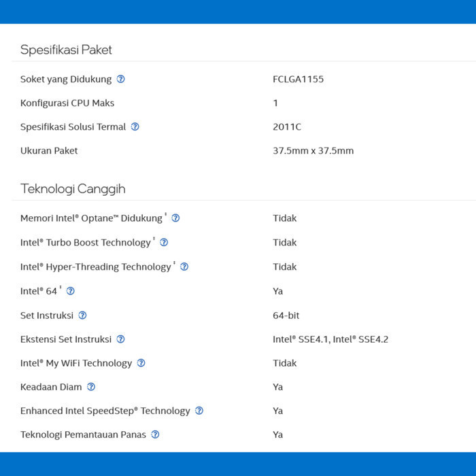Image resolution: width=476 pixels, height=476 pixels.
Task: Click the 2011C thermal solution value
Action: [x=287, y=126]
